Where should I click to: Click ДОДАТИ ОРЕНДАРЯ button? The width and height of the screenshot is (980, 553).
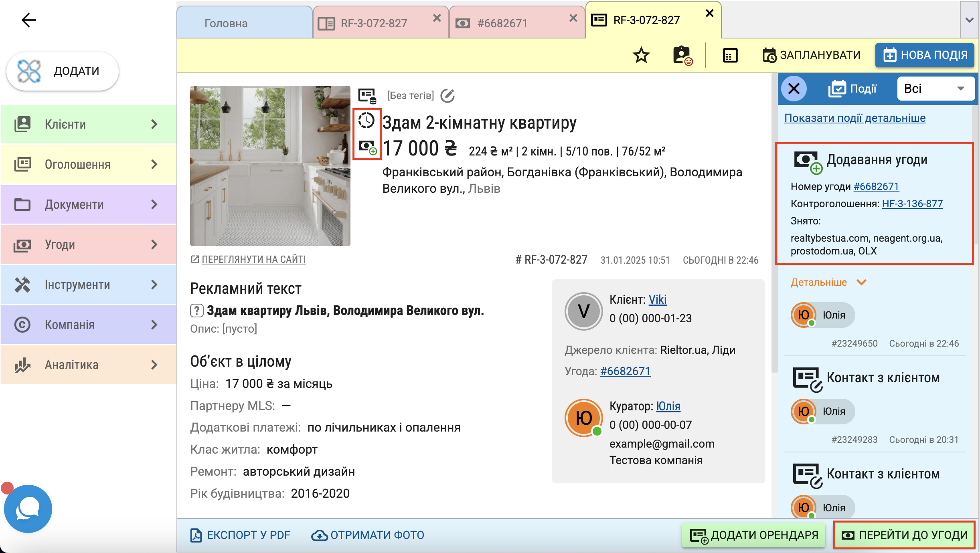[753, 535]
